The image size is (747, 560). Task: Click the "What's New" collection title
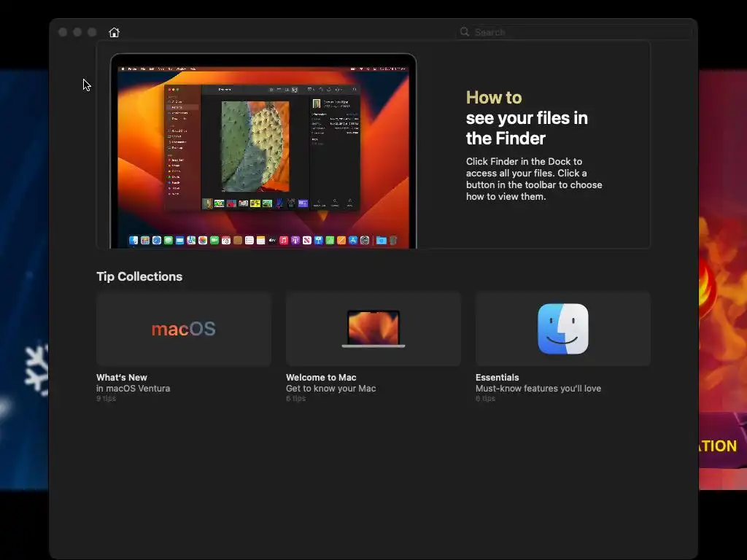122,377
